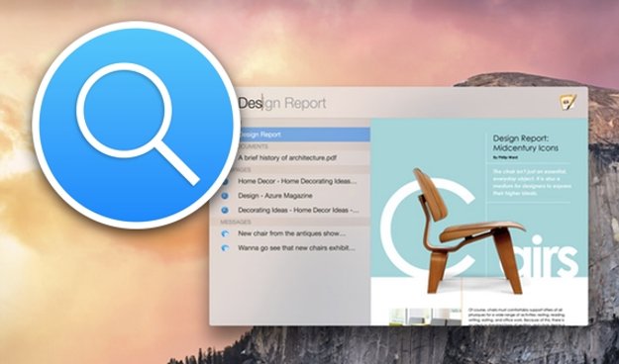This screenshot has width=619, height=364.
Task: Open message Wanna go see that new chairs exhibit
Action: click(296, 248)
